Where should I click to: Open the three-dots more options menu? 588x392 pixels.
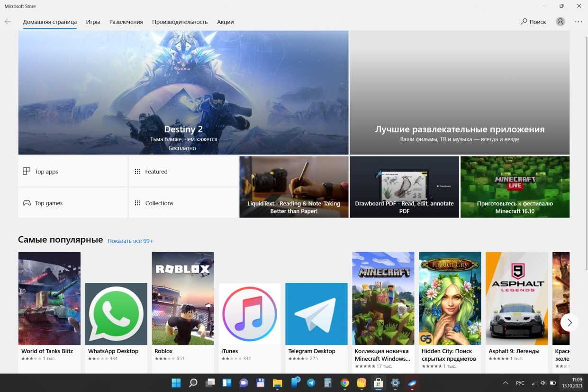[579, 22]
